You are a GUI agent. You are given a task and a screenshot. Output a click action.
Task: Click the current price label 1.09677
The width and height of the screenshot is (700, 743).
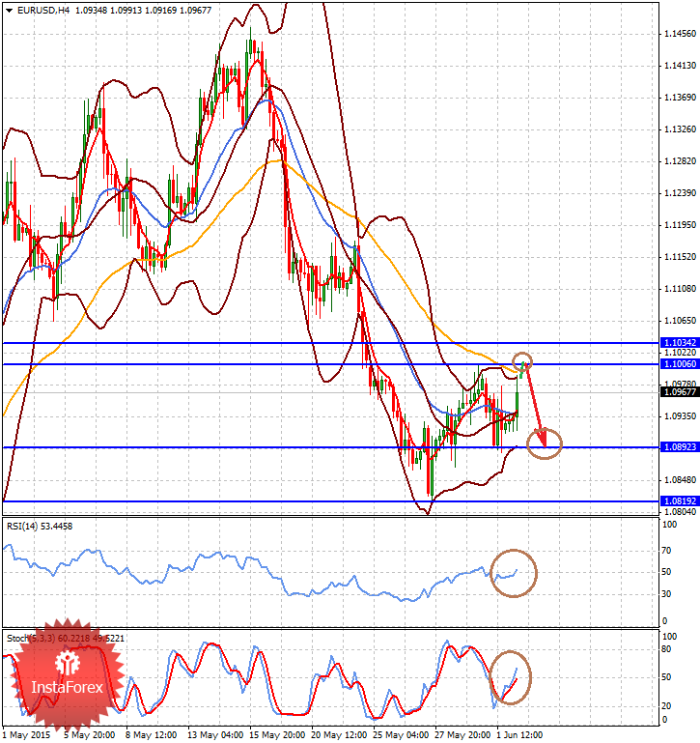pyautogui.click(x=680, y=391)
